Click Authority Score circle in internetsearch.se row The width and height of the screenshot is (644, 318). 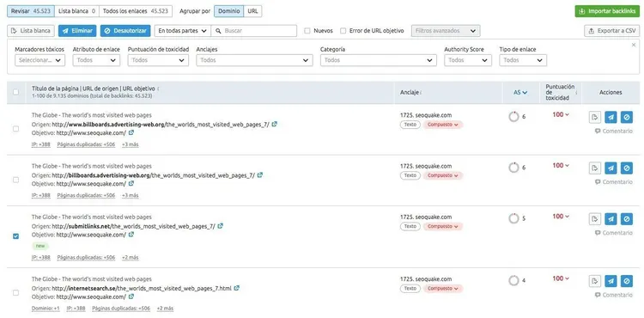pos(513,280)
